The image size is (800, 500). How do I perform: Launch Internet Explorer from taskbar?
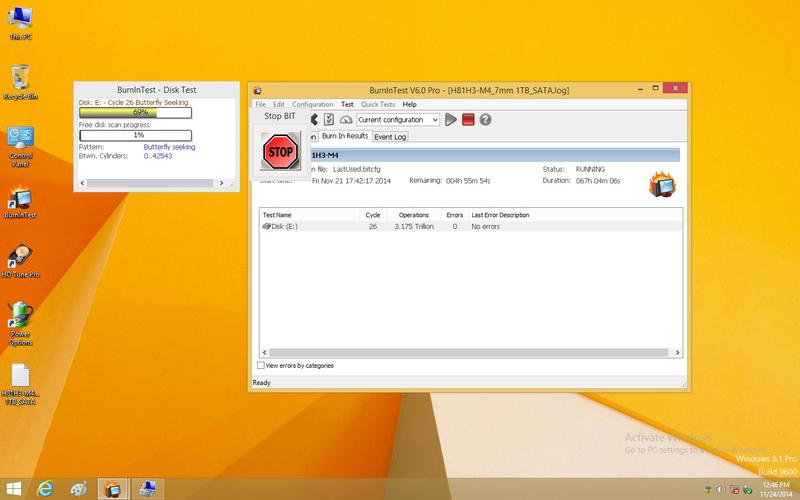(x=45, y=489)
